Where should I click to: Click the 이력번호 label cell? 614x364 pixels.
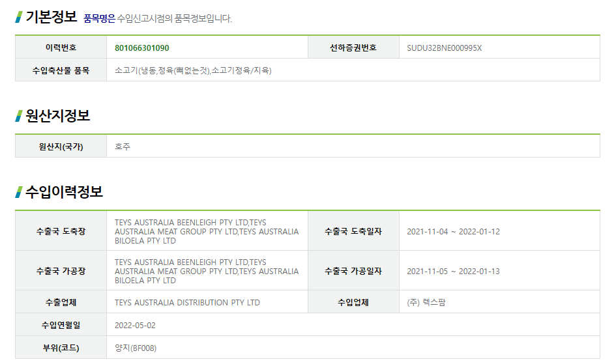(61, 48)
